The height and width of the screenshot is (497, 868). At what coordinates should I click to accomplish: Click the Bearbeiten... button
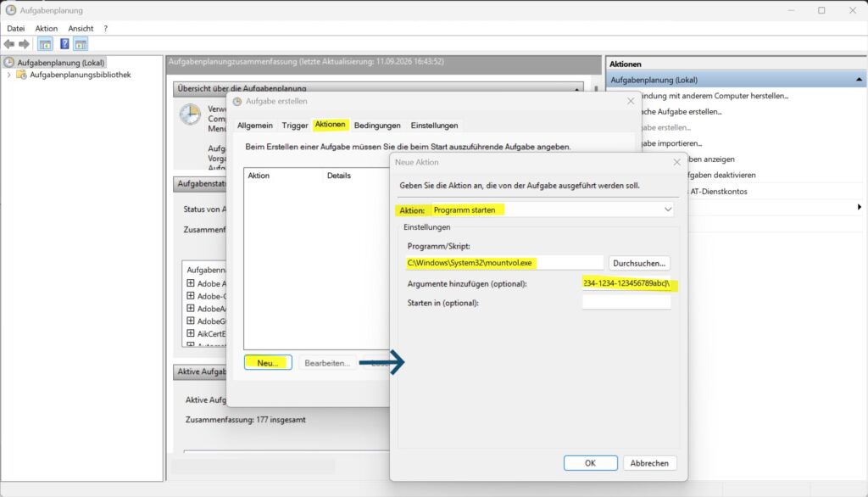coord(326,363)
